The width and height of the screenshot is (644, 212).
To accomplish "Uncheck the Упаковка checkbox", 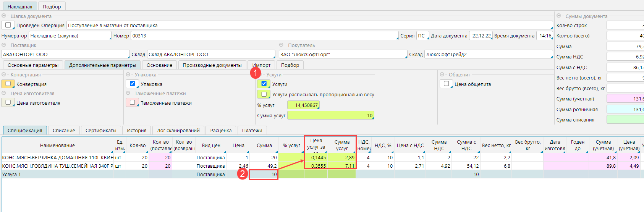I will pyautogui.click(x=133, y=84).
